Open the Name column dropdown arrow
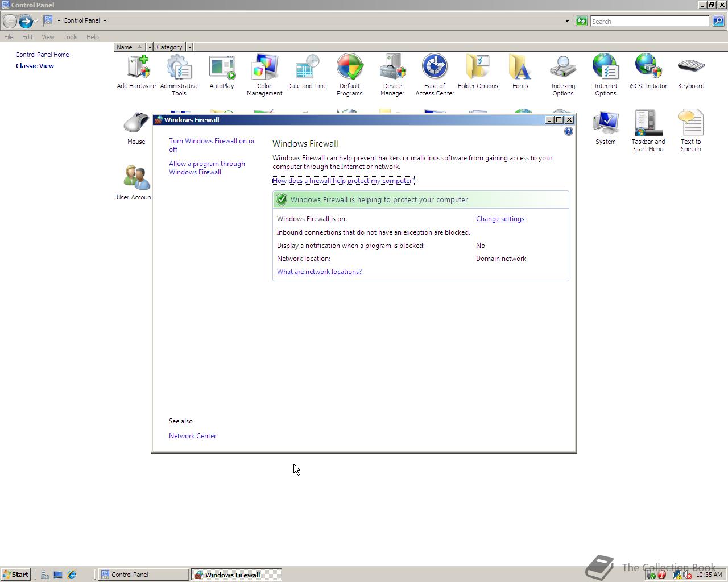Image resolution: width=728 pixels, height=582 pixels. pyautogui.click(x=150, y=47)
